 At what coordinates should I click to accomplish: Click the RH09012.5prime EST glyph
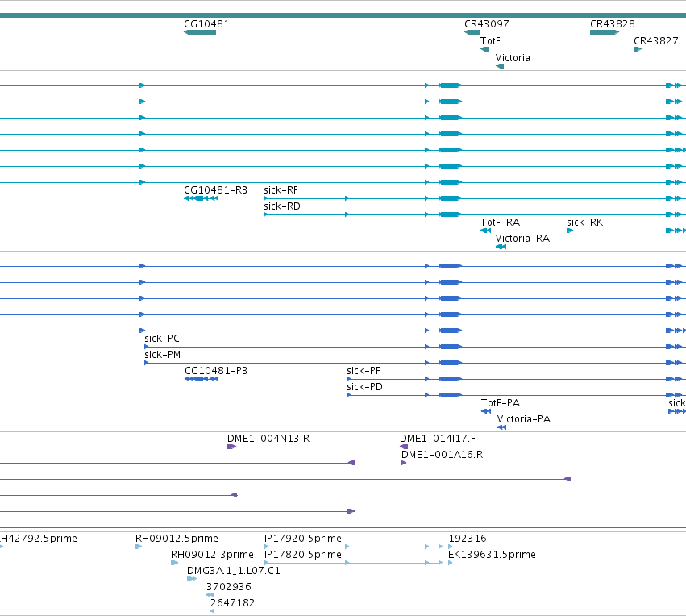[x=139, y=547]
